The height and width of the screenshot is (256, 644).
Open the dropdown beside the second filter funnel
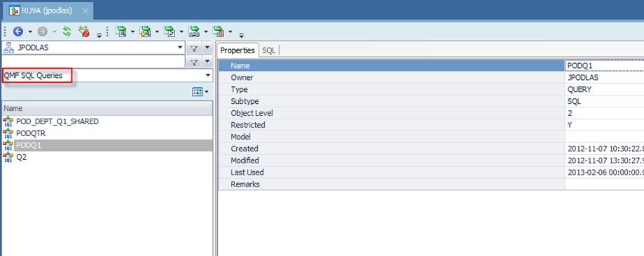click(207, 62)
